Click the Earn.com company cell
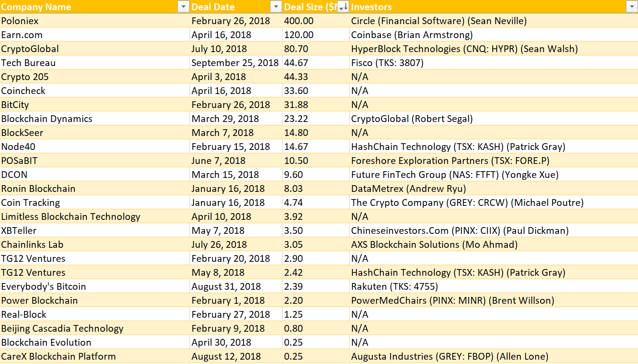The width and height of the screenshot is (638, 364). pyautogui.click(x=95, y=35)
